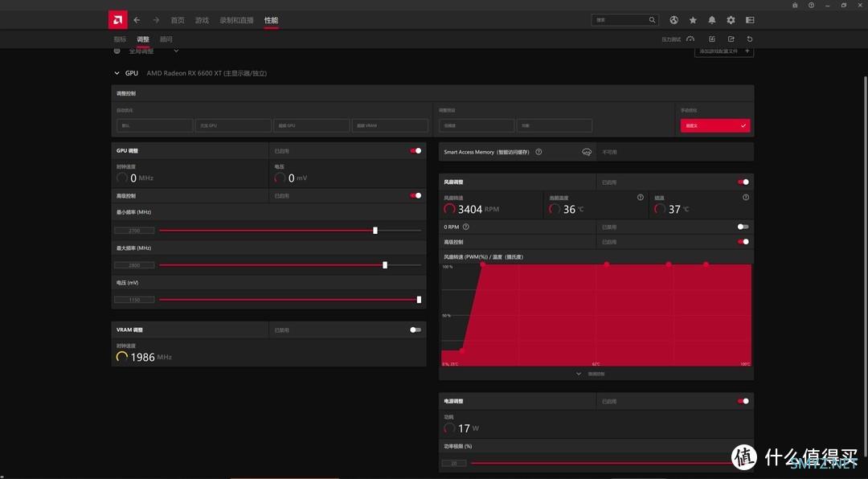The height and width of the screenshot is (479, 868).
Task: Toggle 高级控制 switch under 风扇调整
Action: pos(743,241)
